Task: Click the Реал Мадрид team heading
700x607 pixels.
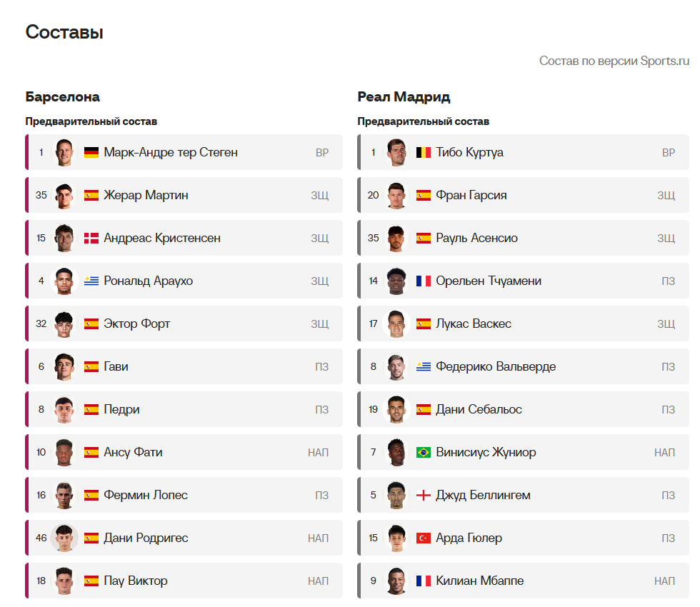Action: (404, 96)
